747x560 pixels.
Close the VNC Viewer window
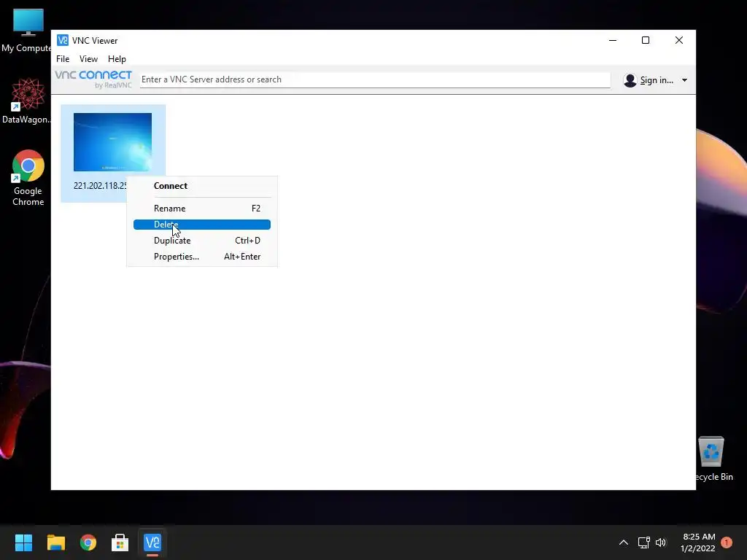pos(679,41)
